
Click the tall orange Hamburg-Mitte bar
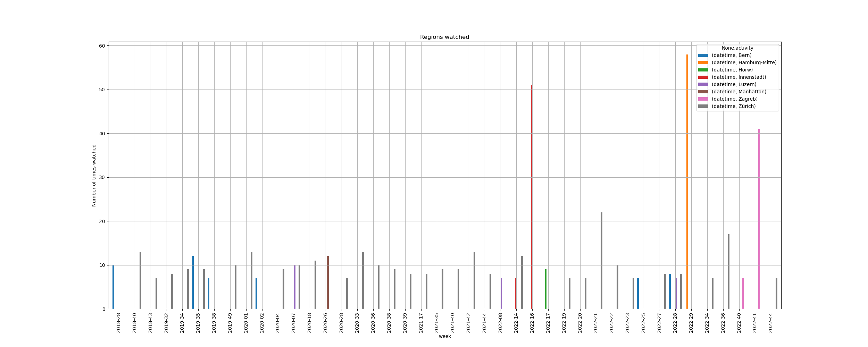687,180
